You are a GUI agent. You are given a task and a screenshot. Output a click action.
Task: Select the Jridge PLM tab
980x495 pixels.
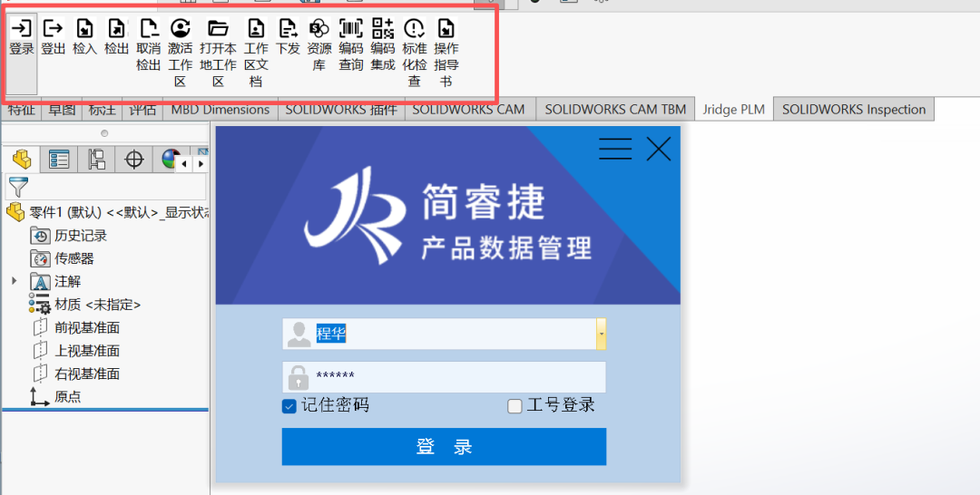(x=734, y=109)
